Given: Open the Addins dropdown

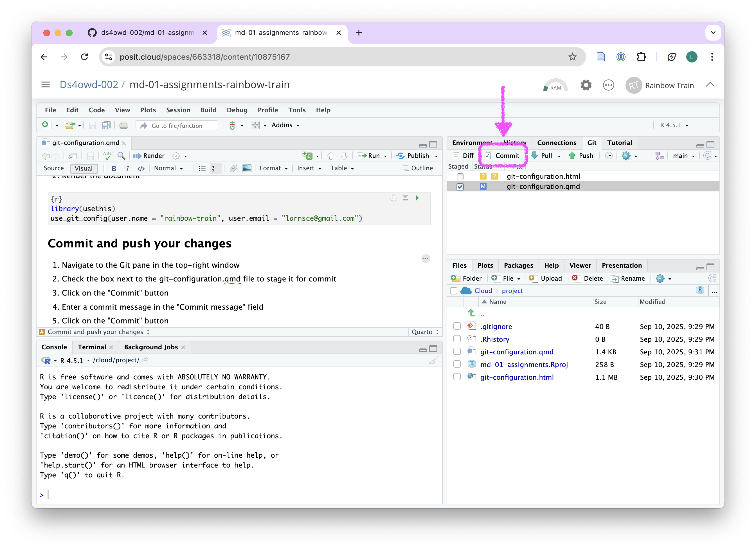Looking at the screenshot, I should [x=285, y=125].
